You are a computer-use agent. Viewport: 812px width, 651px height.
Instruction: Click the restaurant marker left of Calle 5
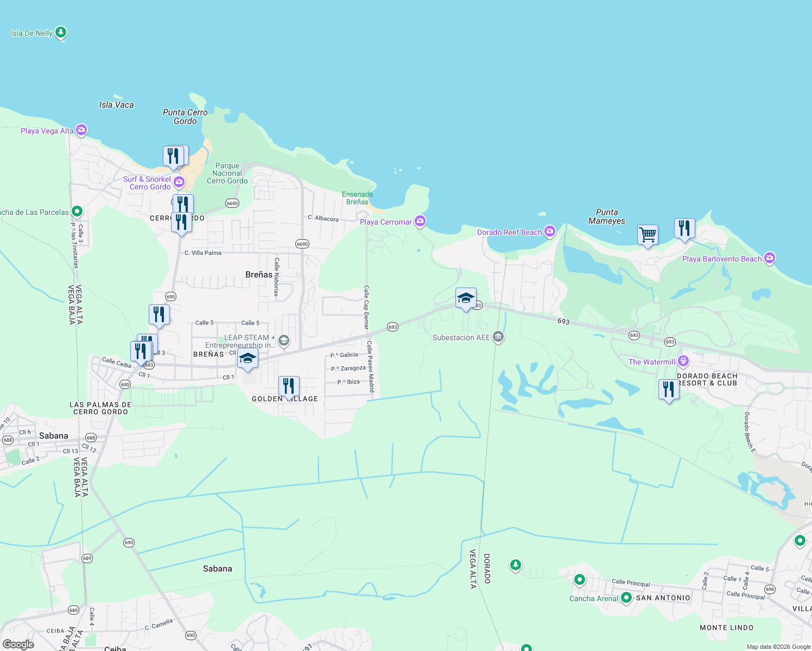[x=159, y=316]
